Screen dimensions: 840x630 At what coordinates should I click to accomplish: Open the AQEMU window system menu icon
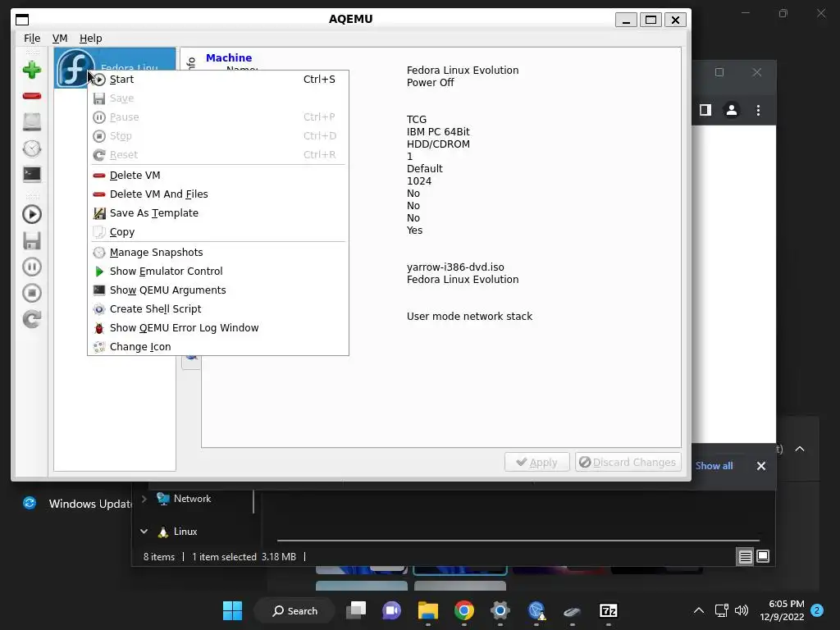pos(22,20)
